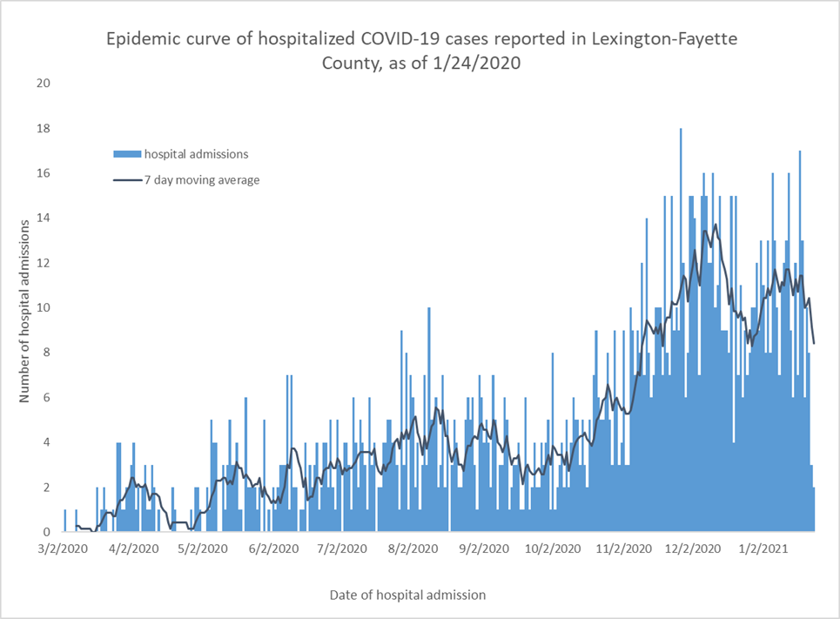
Task: Select the 12/2/2020 date tick label
Action: pyautogui.click(x=693, y=549)
